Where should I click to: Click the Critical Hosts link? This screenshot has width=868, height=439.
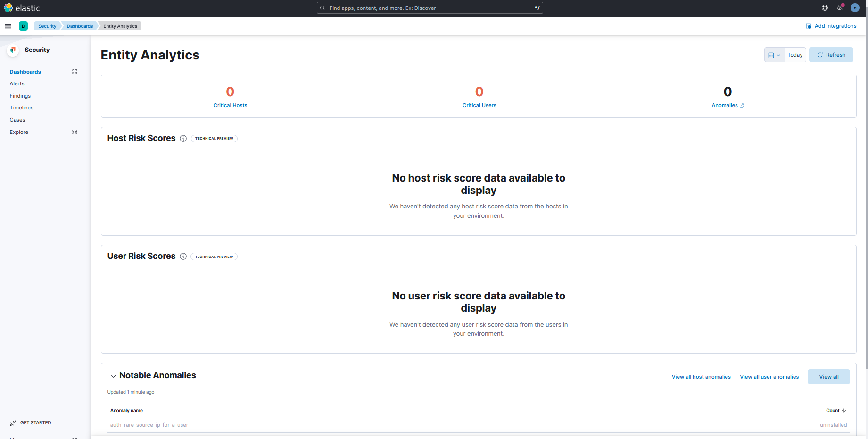[230, 105]
